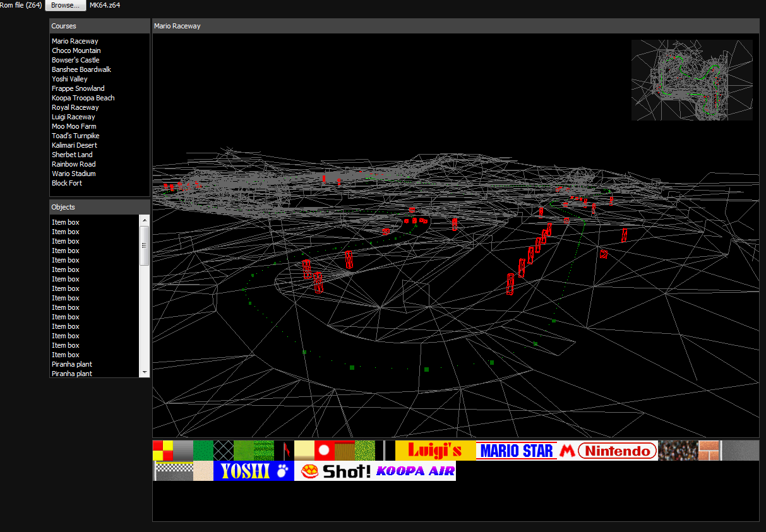Choose the black texture with red flag
The height and width of the screenshot is (532, 766).
coord(284,451)
